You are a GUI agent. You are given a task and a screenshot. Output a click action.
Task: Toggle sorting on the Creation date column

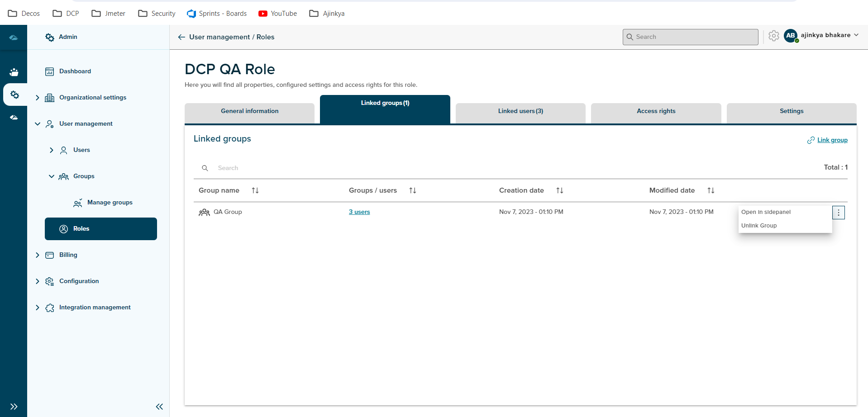tap(559, 190)
